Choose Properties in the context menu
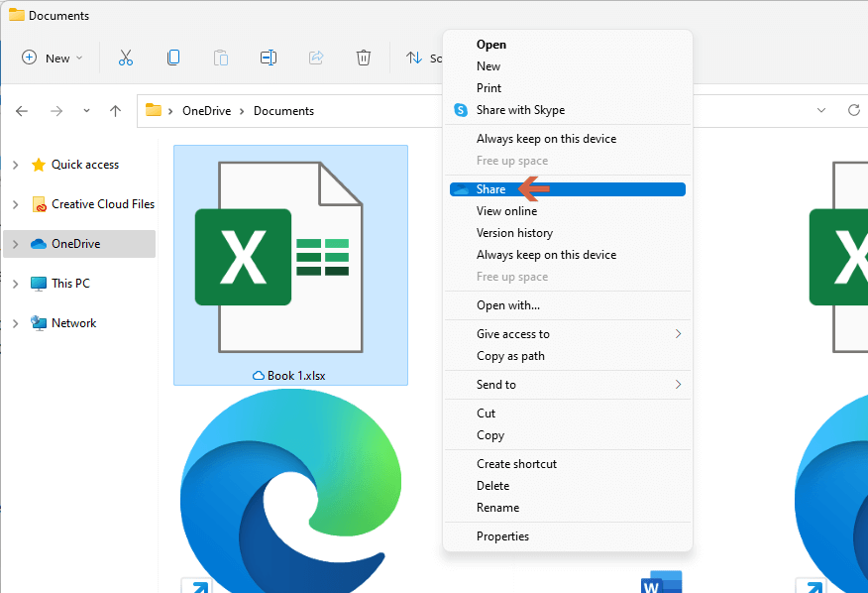The image size is (868, 593). click(x=568, y=536)
